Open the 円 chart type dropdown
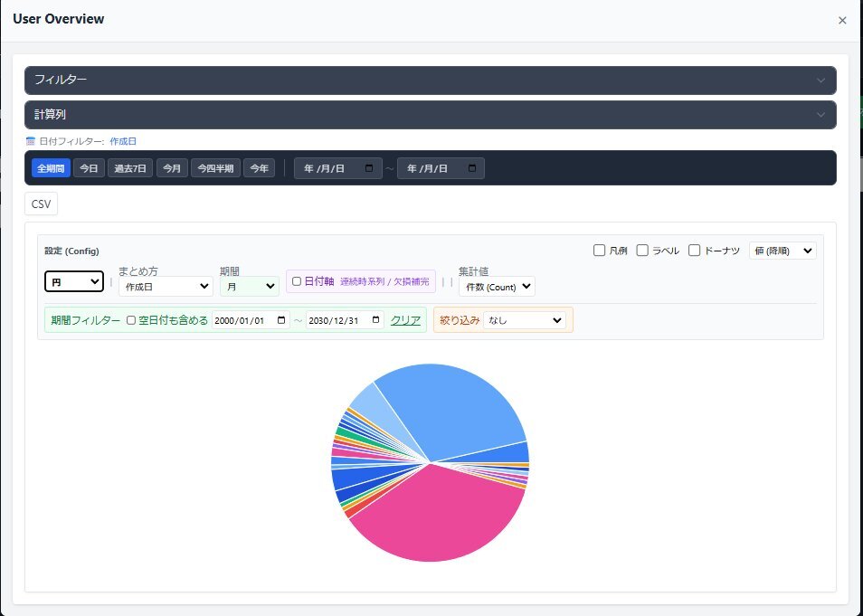863x616 pixels. tap(74, 282)
